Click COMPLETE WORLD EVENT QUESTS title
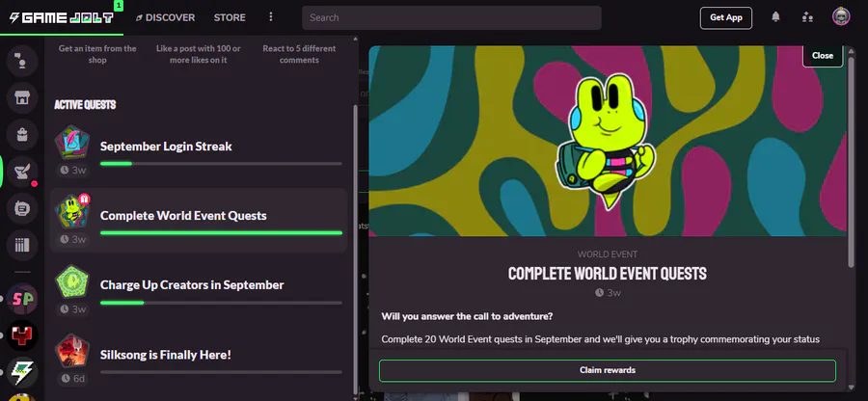Viewport: 868px width, 401px height. tap(608, 273)
